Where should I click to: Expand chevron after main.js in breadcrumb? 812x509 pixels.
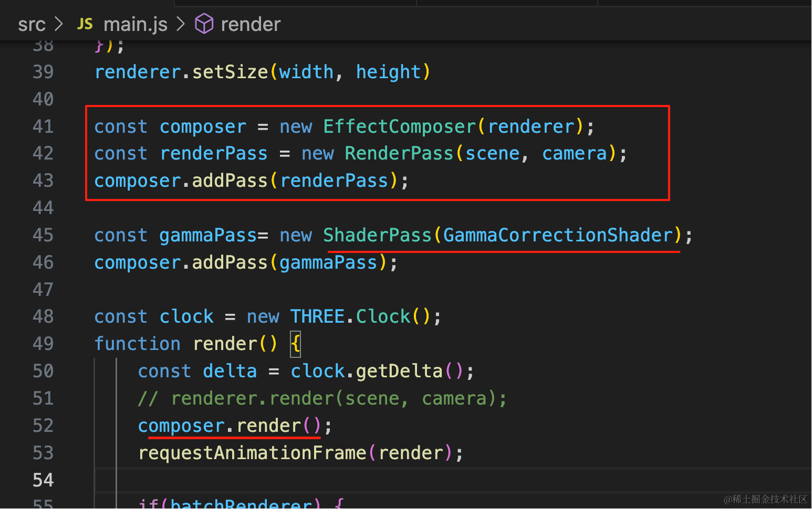point(181,24)
